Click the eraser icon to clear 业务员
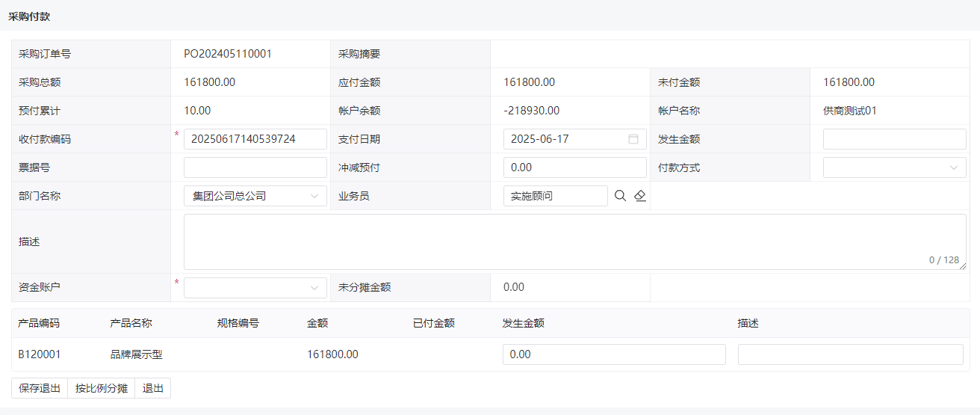 tap(640, 196)
